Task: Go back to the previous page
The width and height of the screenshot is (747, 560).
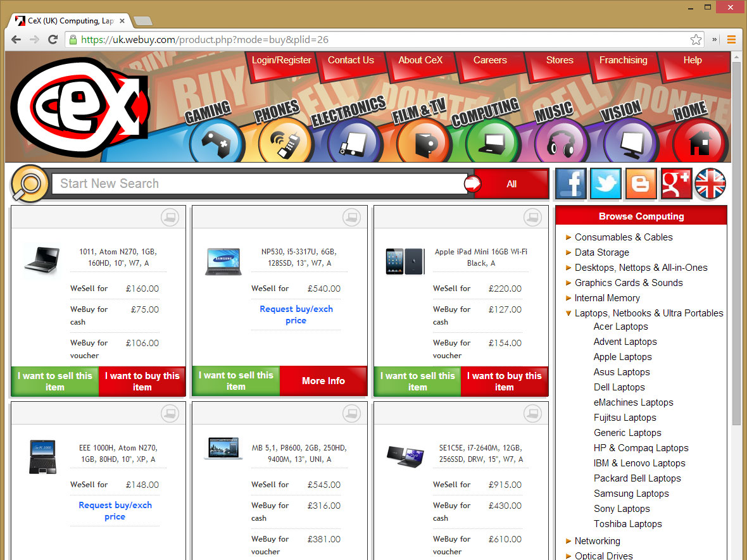Action: click(16, 39)
